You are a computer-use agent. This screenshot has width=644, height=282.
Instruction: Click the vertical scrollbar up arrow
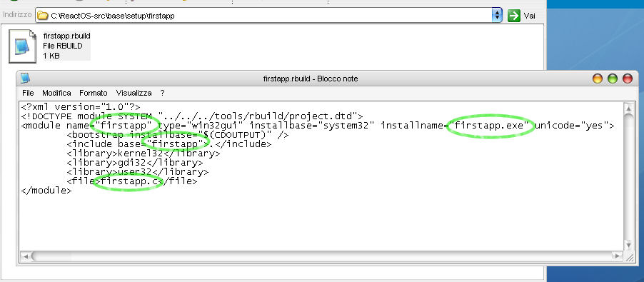point(628,109)
